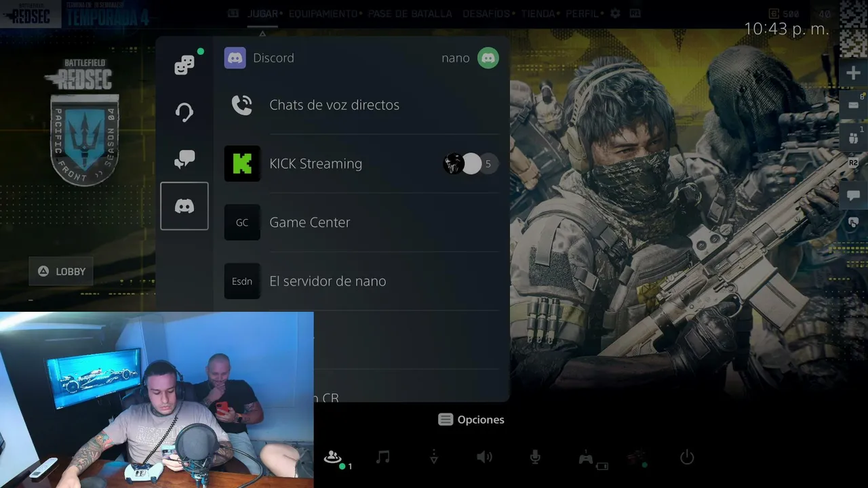The image size is (868, 488).
Task: Open the Power menu
Action: (x=687, y=457)
